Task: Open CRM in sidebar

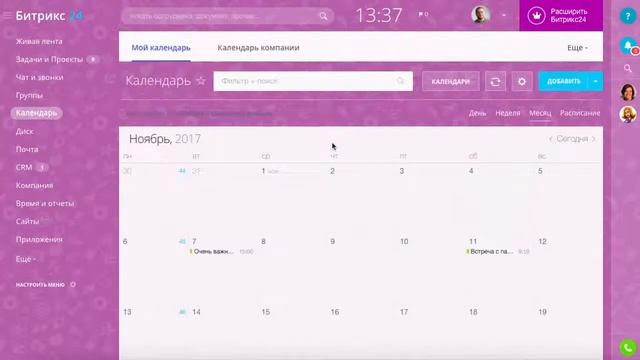Action: pos(24,167)
